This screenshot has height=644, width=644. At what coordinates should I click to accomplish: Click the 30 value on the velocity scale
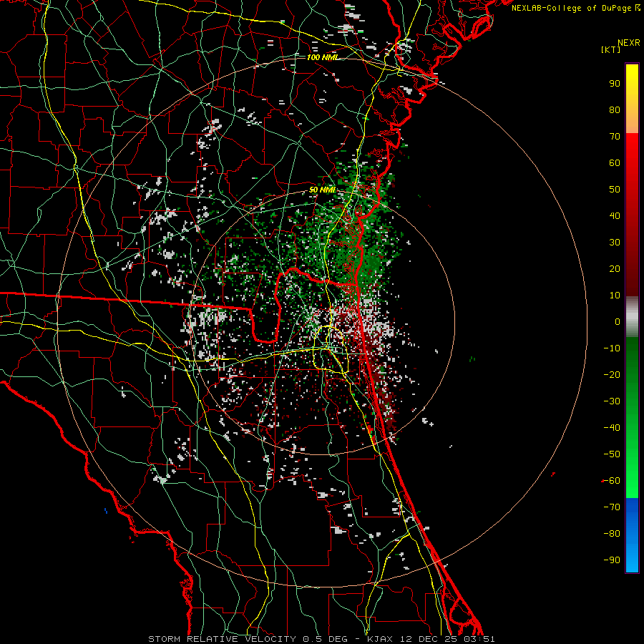point(615,243)
